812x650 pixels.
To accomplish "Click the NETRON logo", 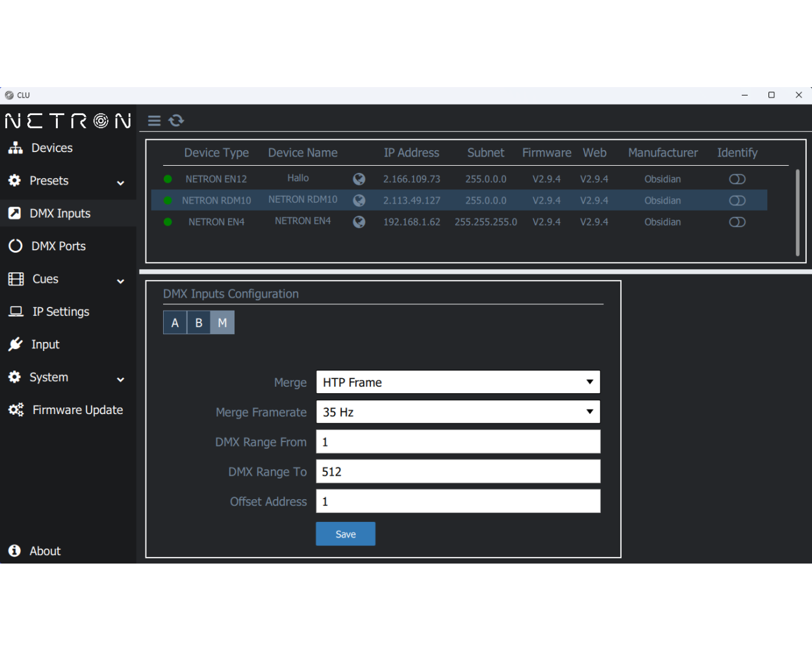I will click(x=68, y=121).
